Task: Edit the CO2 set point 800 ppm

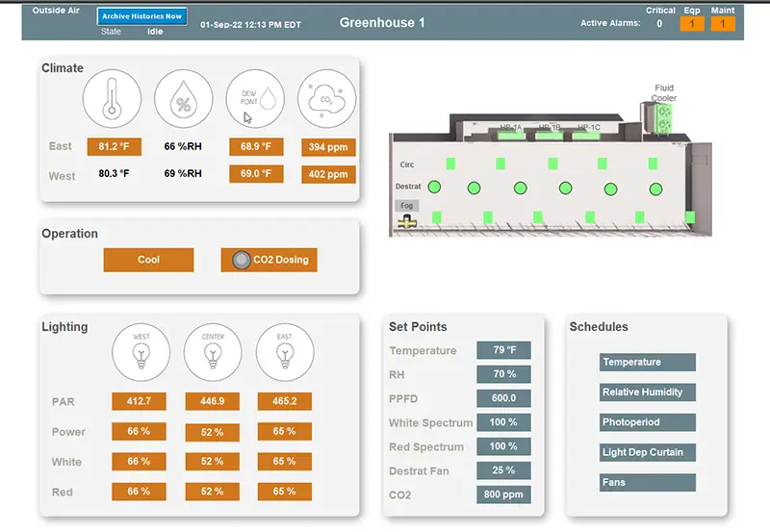Action: coord(503,495)
